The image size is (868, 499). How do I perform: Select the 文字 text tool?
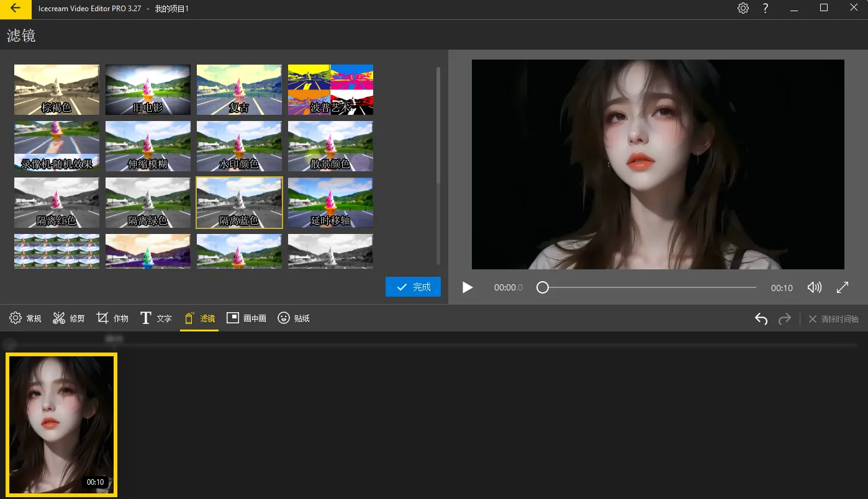pyautogui.click(x=156, y=318)
